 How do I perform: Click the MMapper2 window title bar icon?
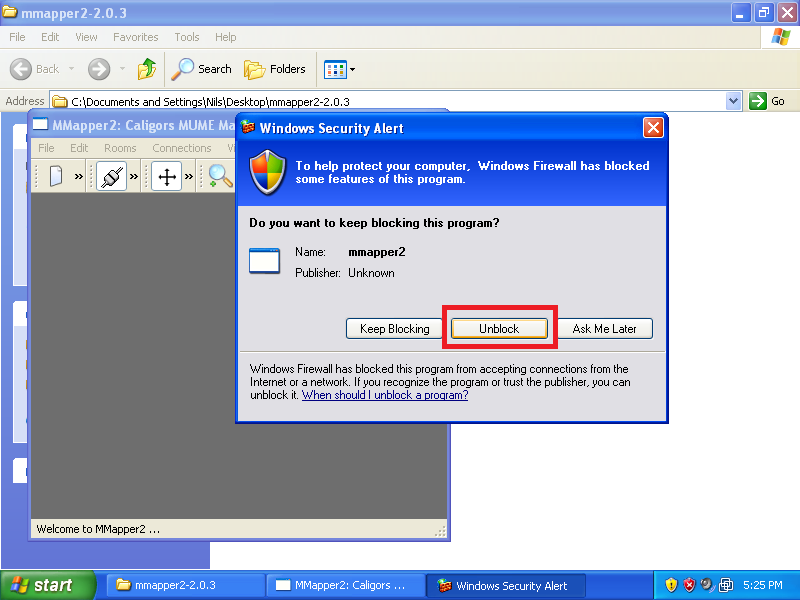40,124
